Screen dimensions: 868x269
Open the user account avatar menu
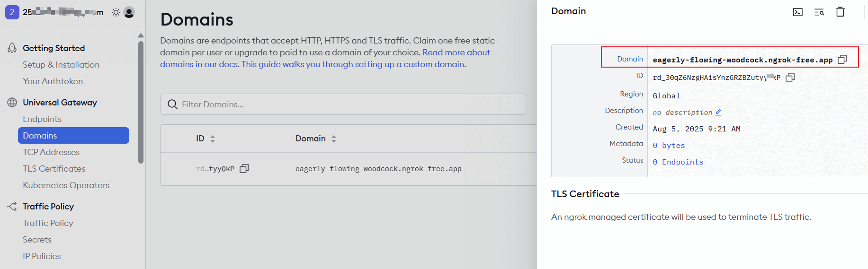point(129,12)
